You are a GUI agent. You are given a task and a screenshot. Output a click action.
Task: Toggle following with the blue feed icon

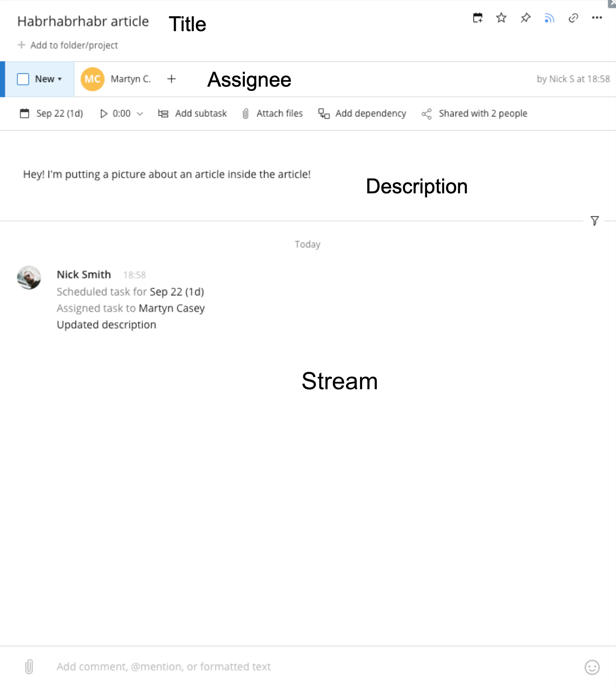point(549,18)
